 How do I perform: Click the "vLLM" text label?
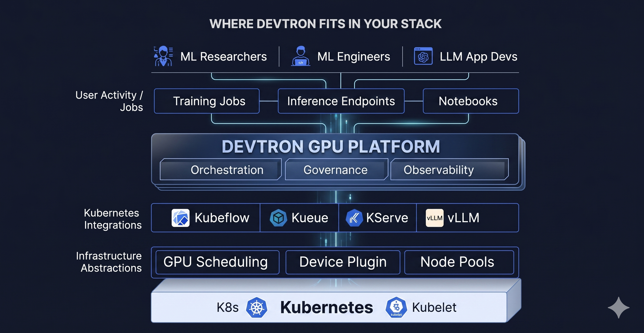[x=463, y=218]
